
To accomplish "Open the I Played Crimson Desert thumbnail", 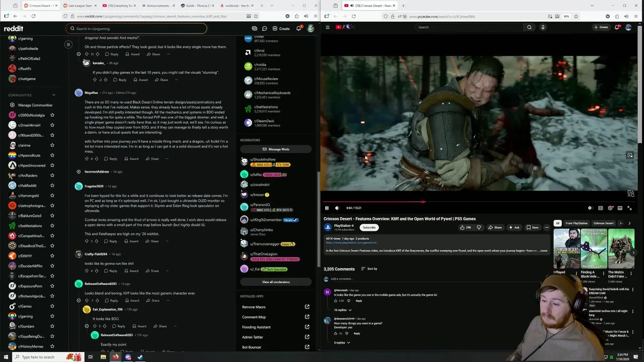I will (567, 249).
